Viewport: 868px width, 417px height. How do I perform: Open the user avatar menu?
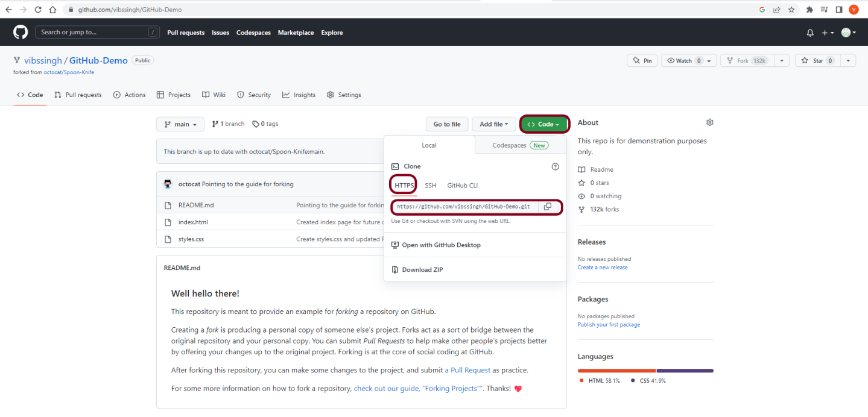point(849,33)
